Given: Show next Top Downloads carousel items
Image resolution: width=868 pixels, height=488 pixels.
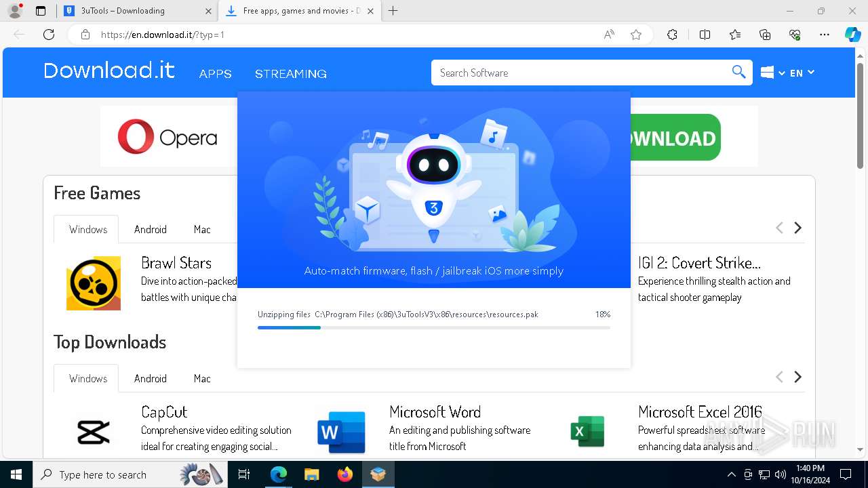Looking at the screenshot, I should (x=798, y=377).
